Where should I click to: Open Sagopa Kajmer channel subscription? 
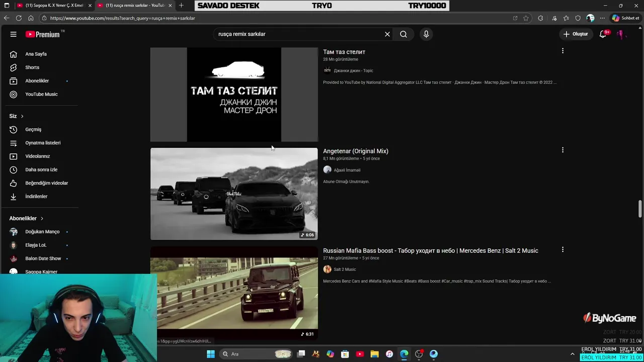point(42,271)
